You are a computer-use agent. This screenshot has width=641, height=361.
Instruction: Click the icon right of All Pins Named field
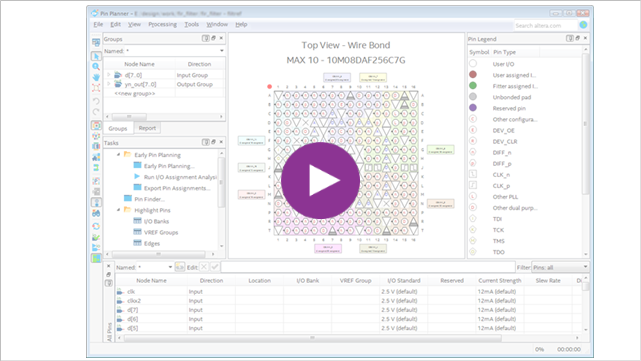[180, 267]
